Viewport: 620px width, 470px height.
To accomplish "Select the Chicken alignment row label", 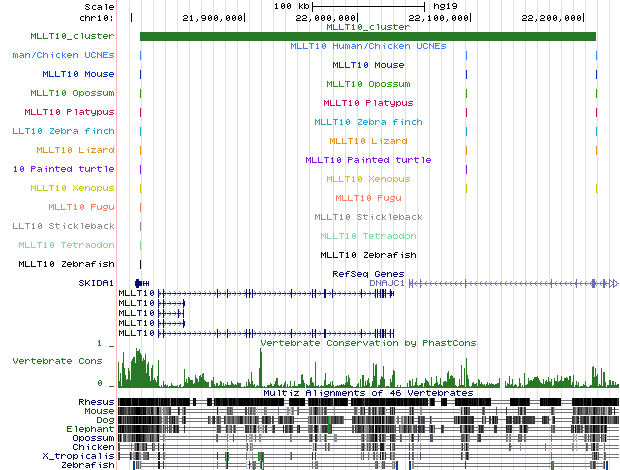I will [x=94, y=447].
